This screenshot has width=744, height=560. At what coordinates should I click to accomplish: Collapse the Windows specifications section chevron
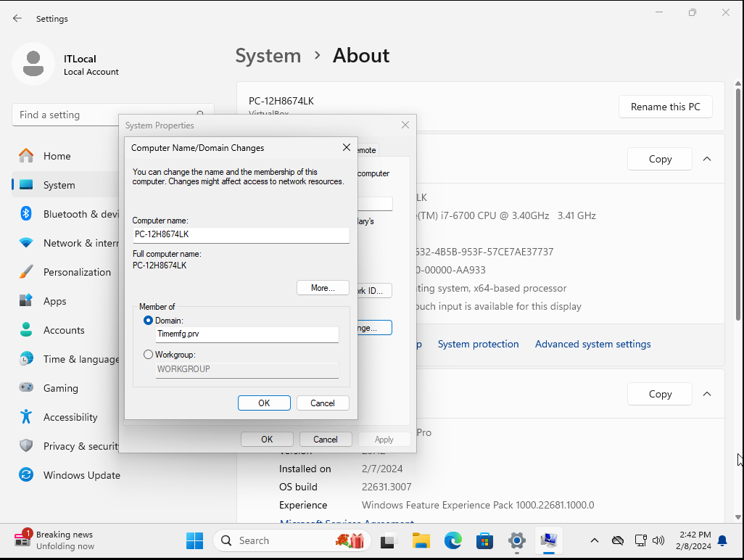(x=707, y=394)
